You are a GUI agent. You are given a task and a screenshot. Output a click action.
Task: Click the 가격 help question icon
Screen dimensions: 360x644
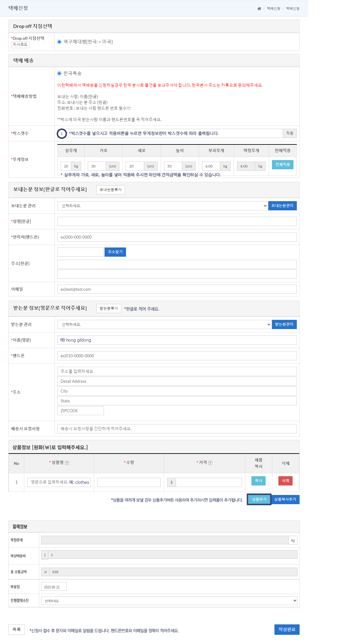point(210,463)
